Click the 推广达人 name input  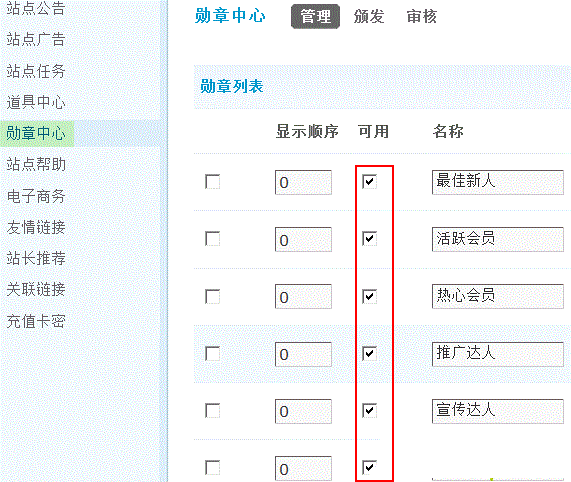tap(498, 354)
